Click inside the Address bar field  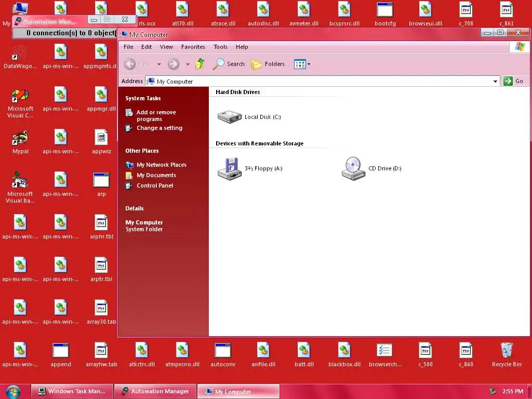[x=318, y=82]
